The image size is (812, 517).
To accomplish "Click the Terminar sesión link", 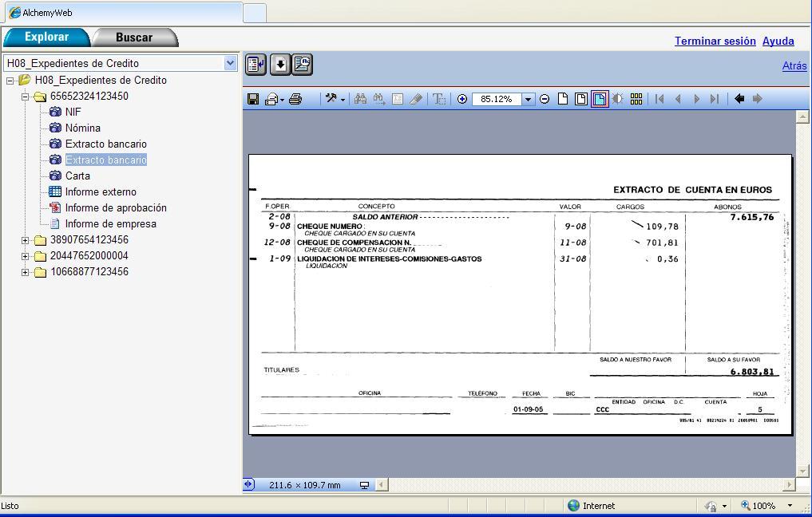I will (715, 41).
